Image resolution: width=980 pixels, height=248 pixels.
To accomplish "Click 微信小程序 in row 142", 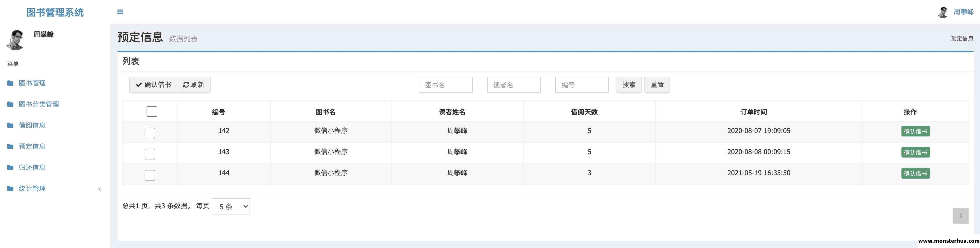I will (330, 131).
